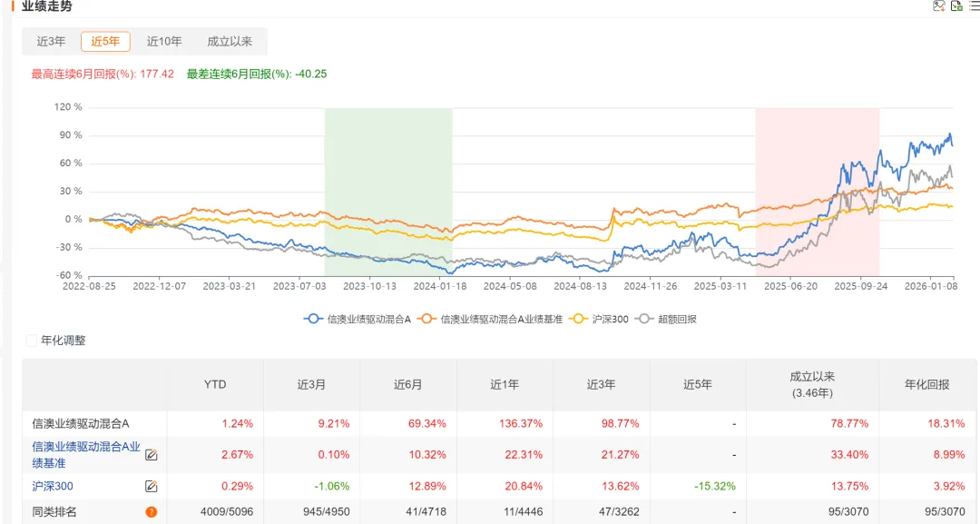
Task: Click the 近3年 table column header
Action: [x=602, y=384]
